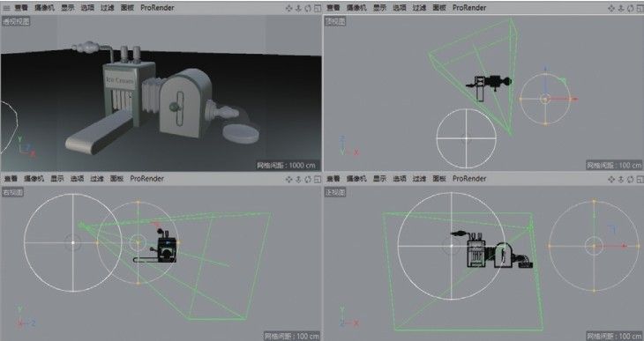Toggle maximize icon of the top-right viewport

pyautogui.click(x=640, y=8)
